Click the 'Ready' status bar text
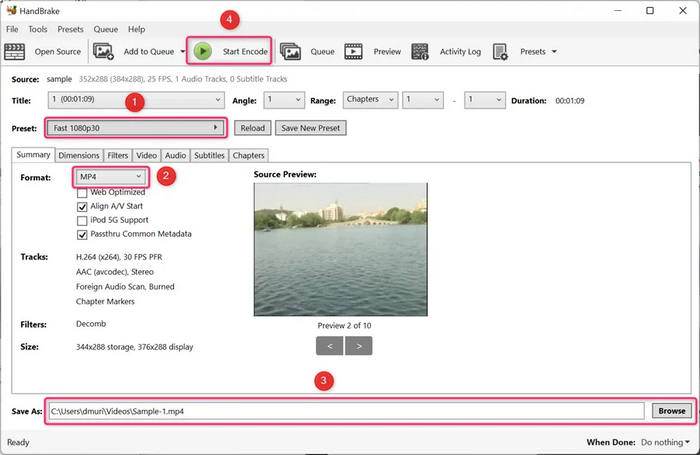The image size is (700, 455). [x=18, y=442]
